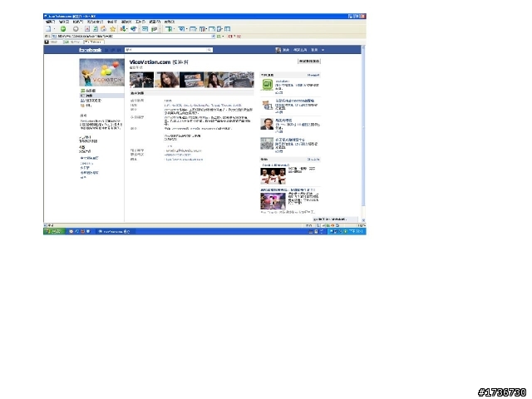Open the third photo in the profile strip
The width and height of the screenshot is (532, 399).
[x=192, y=80]
